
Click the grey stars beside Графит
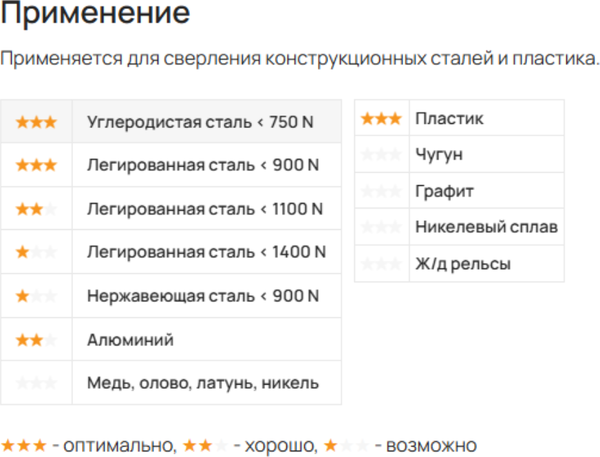pyautogui.click(x=382, y=191)
